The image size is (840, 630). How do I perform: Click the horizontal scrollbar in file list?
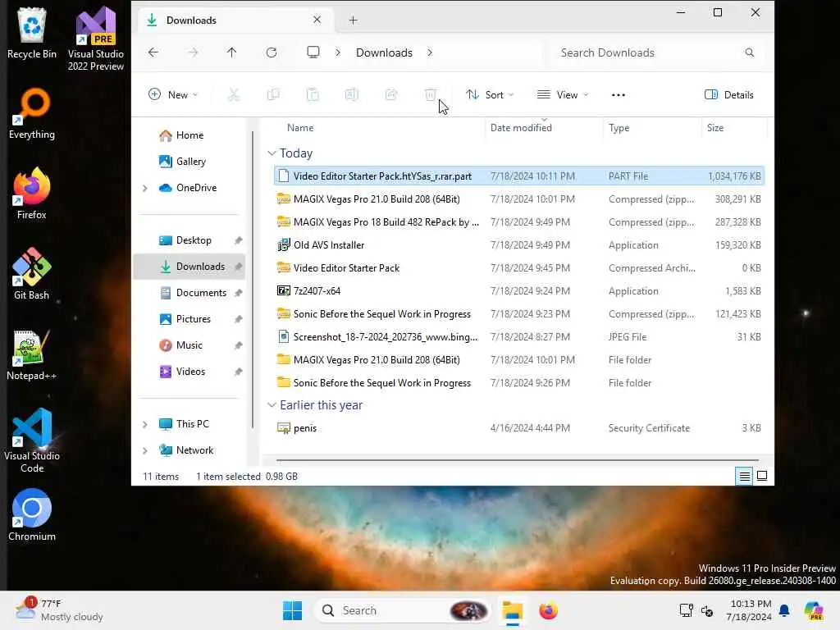pyautogui.click(x=518, y=459)
